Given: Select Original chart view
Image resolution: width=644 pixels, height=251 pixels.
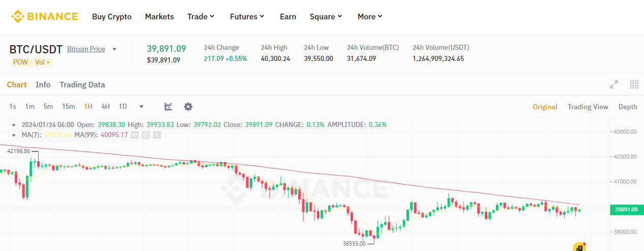Looking at the screenshot, I should point(545,107).
